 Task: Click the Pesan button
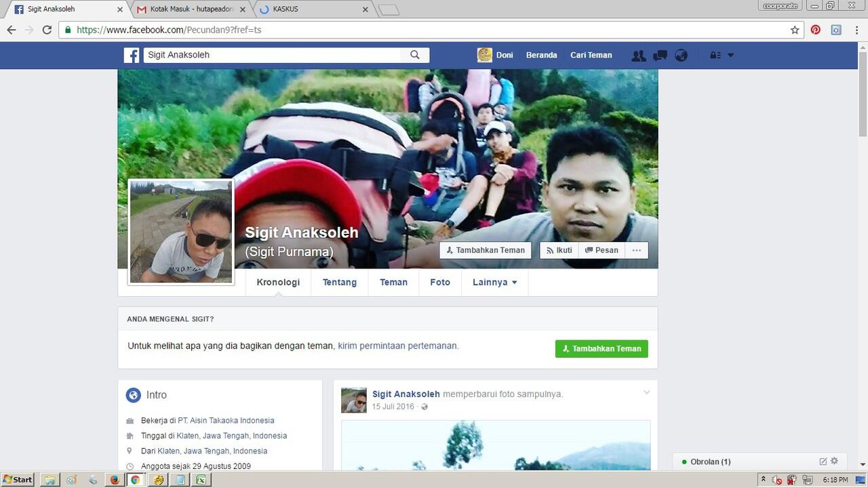click(601, 250)
